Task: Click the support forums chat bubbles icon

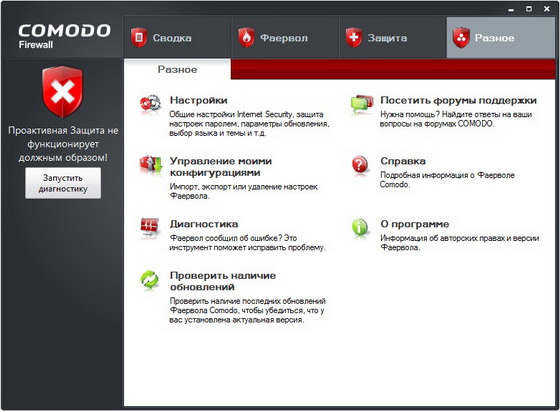Action: coord(361,103)
